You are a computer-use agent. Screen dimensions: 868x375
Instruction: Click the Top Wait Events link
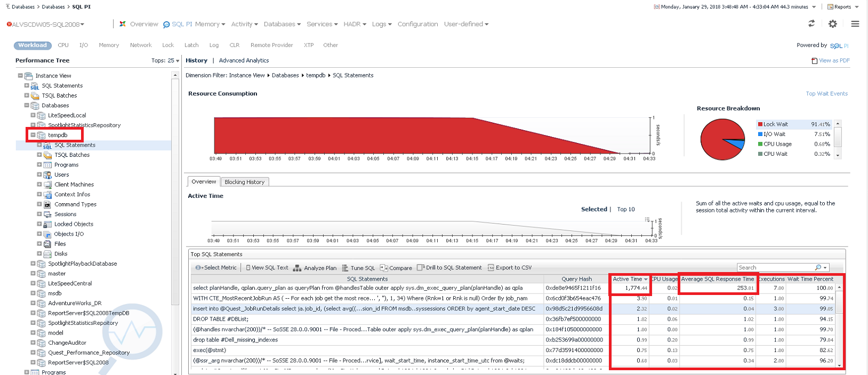[826, 94]
